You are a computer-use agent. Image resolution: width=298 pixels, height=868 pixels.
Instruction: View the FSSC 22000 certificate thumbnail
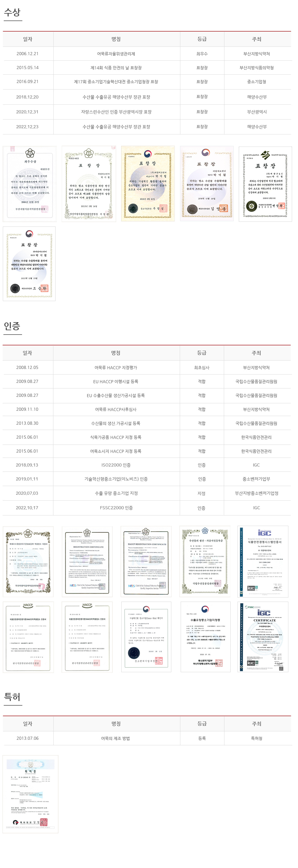point(263,637)
